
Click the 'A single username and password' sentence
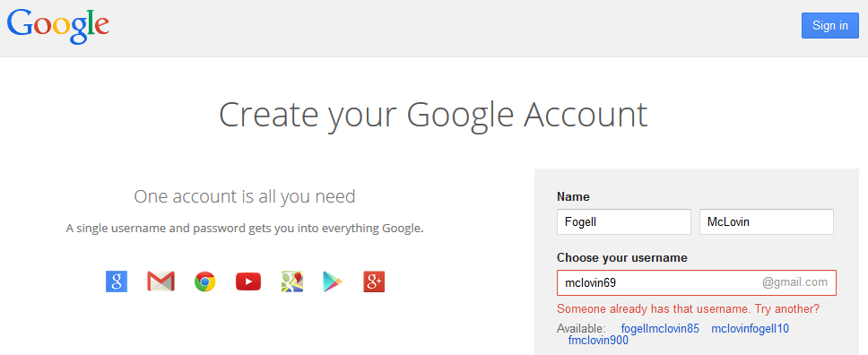(245, 229)
